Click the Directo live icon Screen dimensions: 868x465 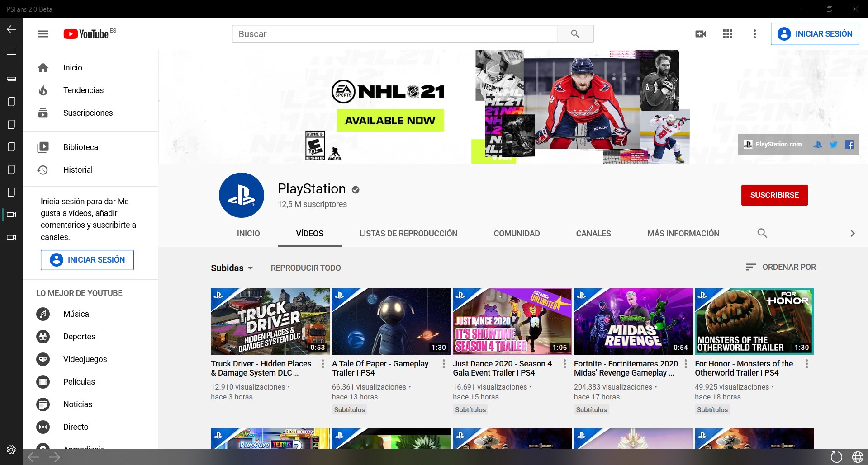tap(43, 427)
